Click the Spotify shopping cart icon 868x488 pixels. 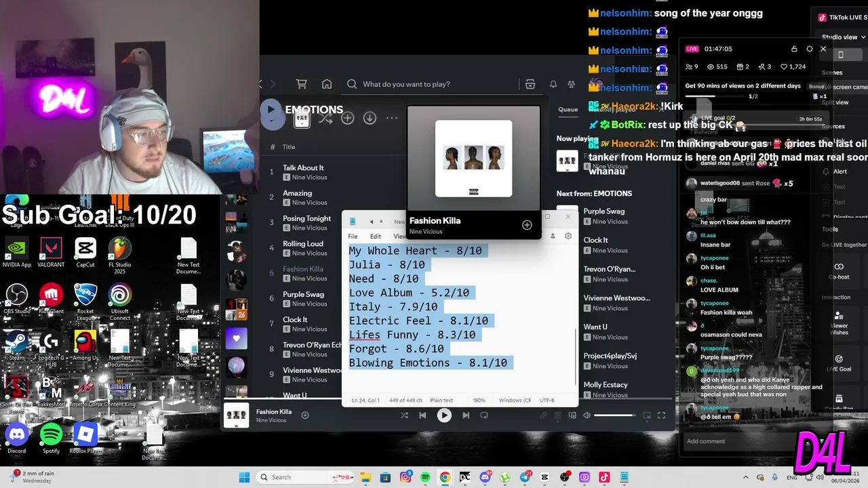(x=302, y=84)
